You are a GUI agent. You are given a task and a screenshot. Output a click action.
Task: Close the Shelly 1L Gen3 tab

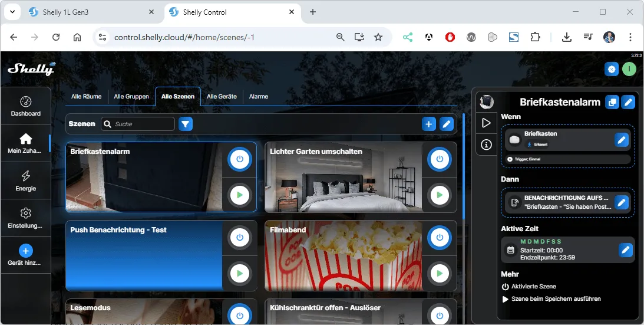click(x=151, y=12)
